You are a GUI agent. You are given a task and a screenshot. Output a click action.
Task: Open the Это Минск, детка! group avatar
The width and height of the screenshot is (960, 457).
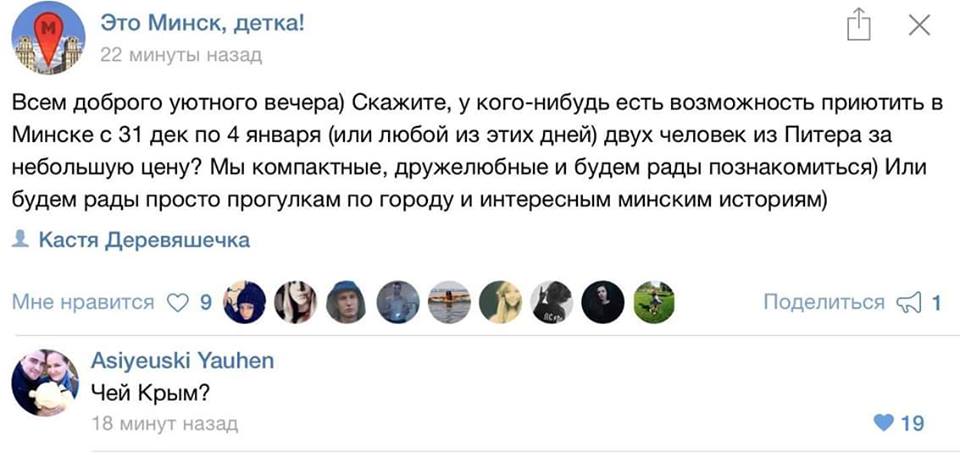tap(45, 35)
